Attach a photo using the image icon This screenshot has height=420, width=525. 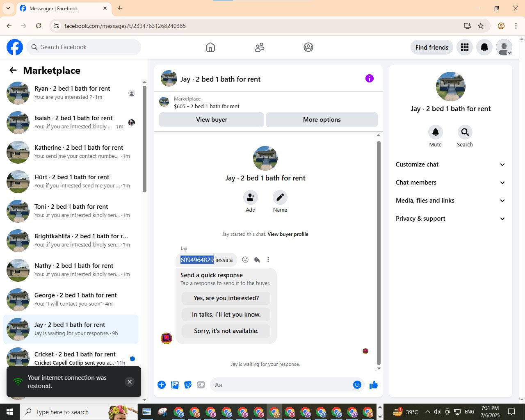coord(175,385)
